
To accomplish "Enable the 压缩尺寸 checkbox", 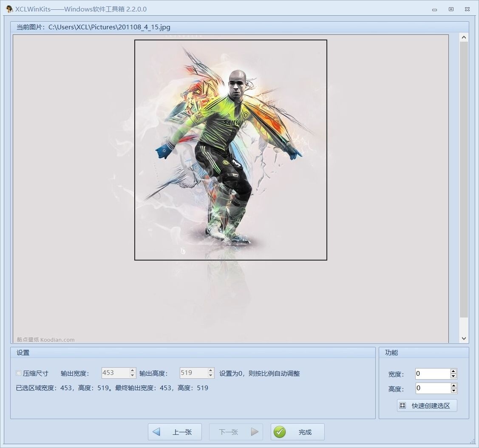I will click(19, 373).
